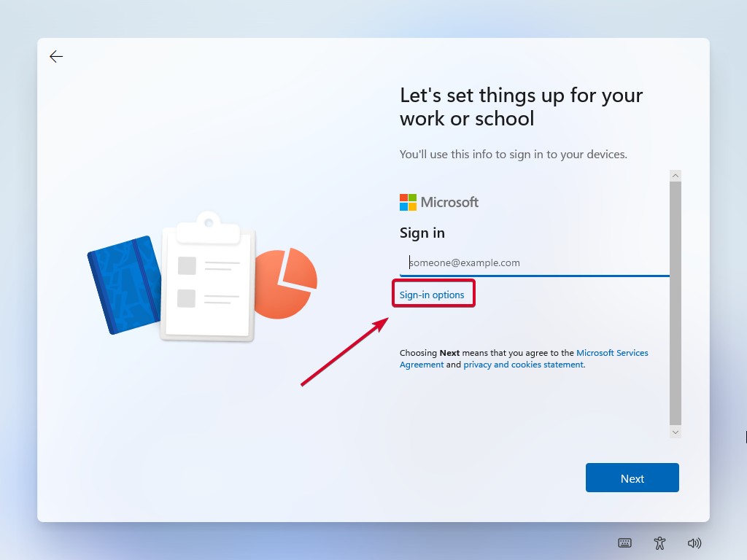Open the on-screen keyboard from the taskbar

[624, 542]
